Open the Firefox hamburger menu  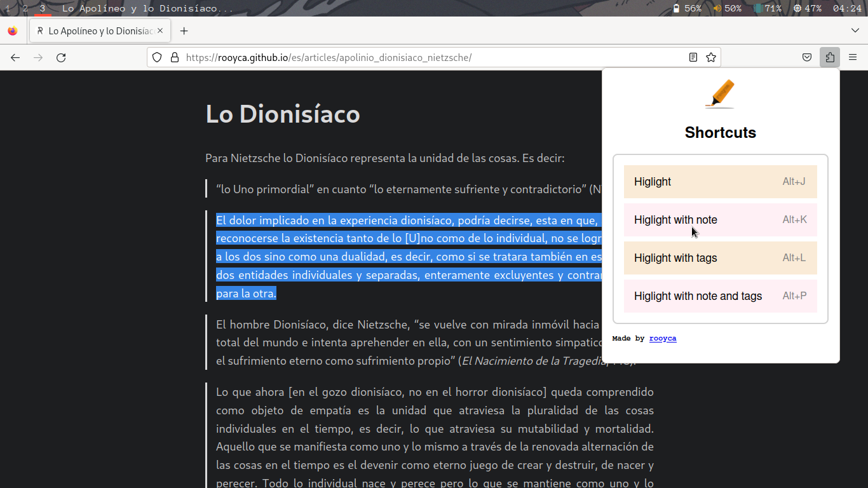pyautogui.click(x=853, y=57)
